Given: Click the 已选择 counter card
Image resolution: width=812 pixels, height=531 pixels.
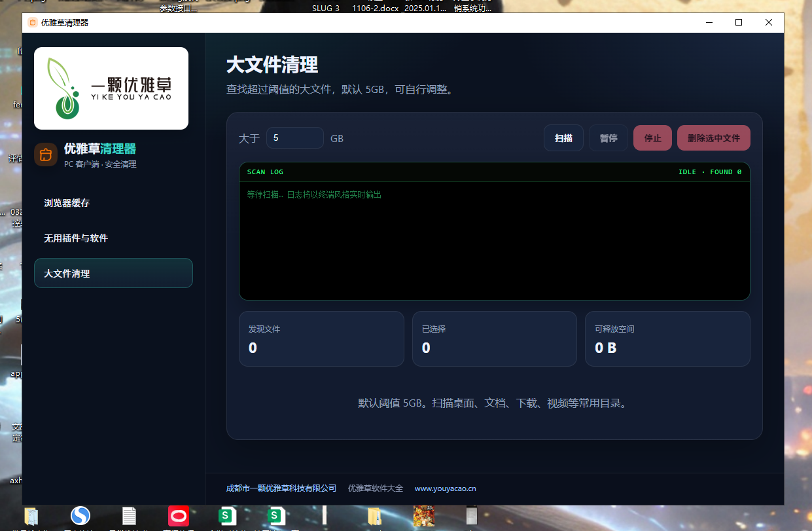Looking at the screenshot, I should click(x=495, y=339).
